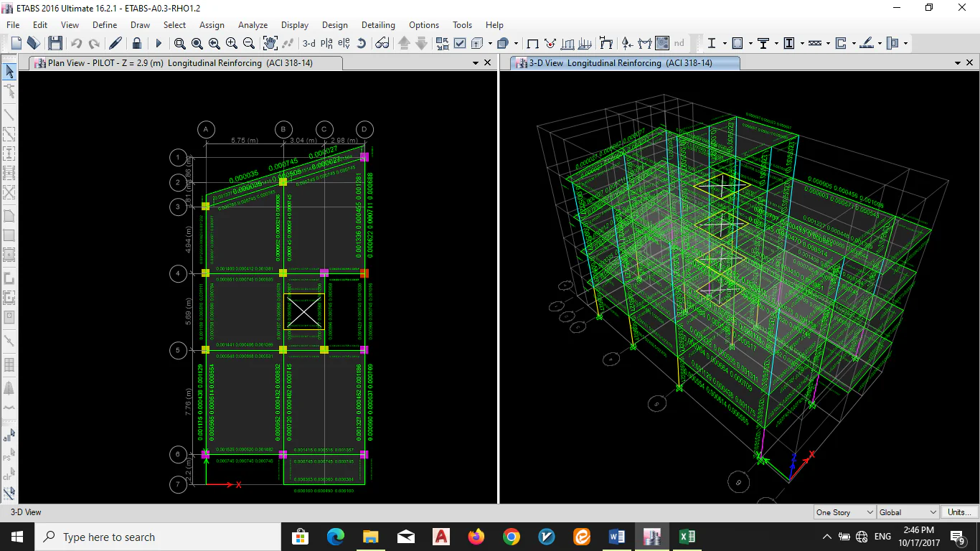Click the Run Analysis play icon
This screenshot has width=980, height=551.
(159, 44)
